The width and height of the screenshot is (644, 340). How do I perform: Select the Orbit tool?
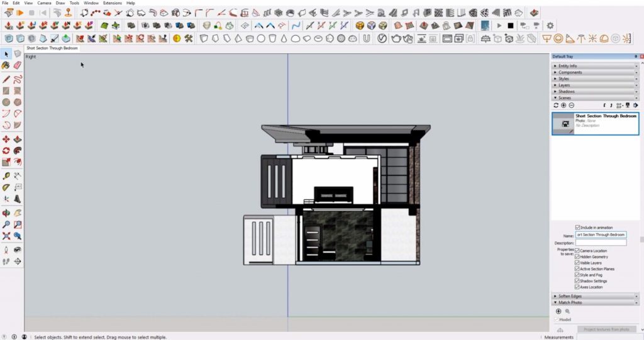(6, 212)
